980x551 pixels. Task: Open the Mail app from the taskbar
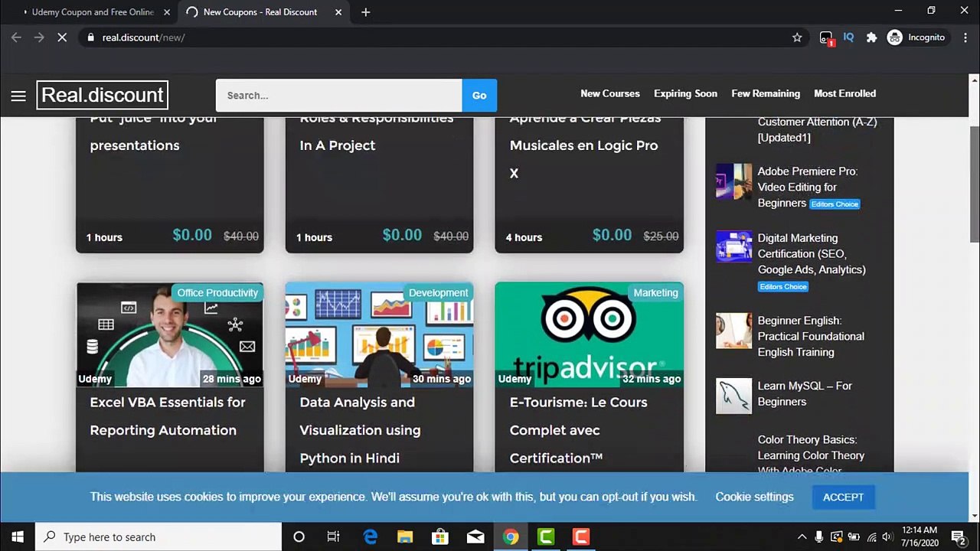tap(475, 536)
